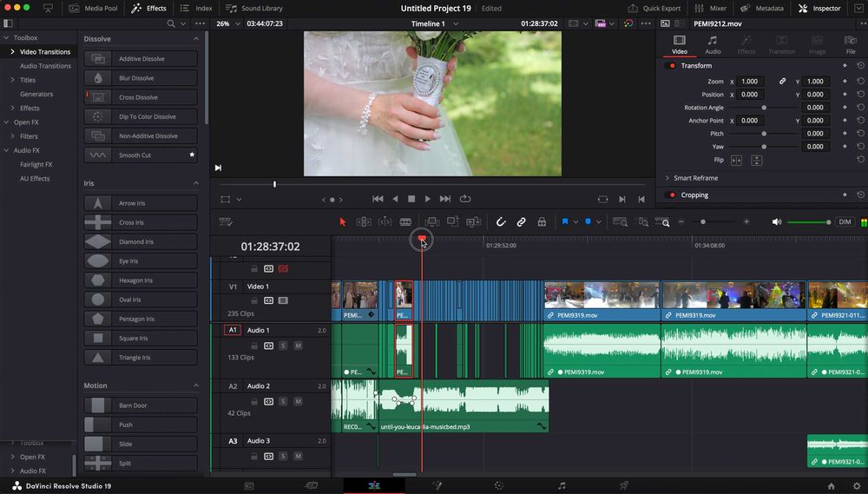
Task: Click the flip horizontal button in Inspector
Action: click(x=736, y=160)
